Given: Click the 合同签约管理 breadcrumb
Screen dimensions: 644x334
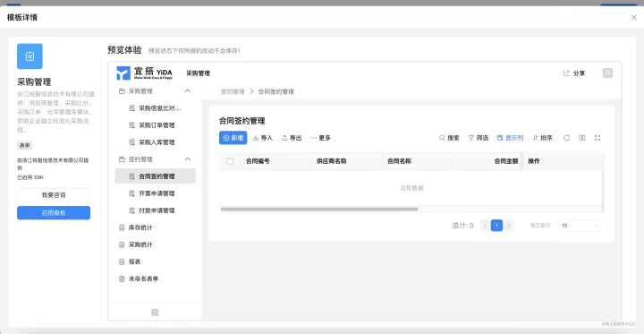Looking at the screenshot, I should point(276,91).
